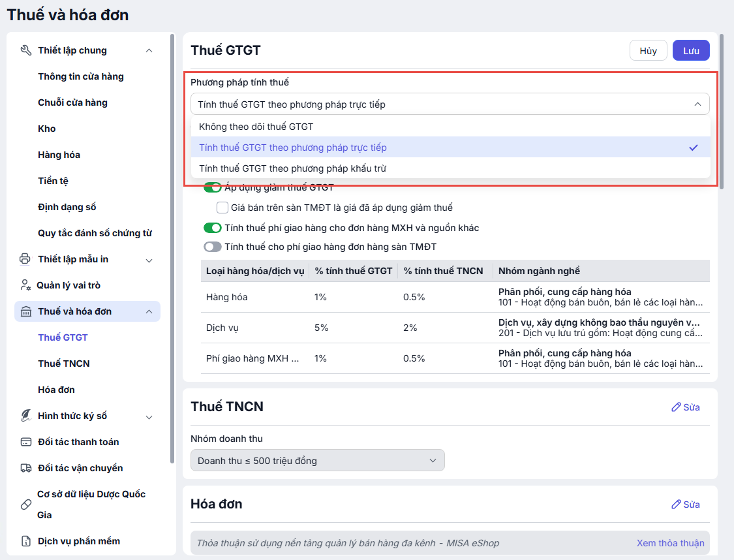Image resolution: width=734 pixels, height=560 pixels.
Task: Click the pill icon for Cơ sở dữ liệu Dược
Action: click(x=26, y=504)
